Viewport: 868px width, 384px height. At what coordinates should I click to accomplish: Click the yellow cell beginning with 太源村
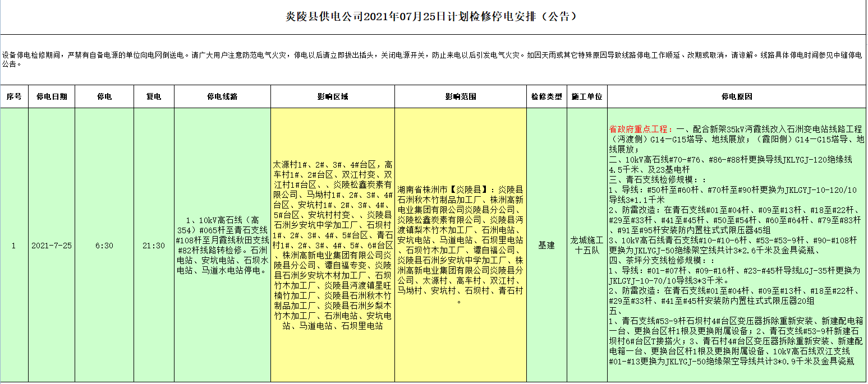pos(332,244)
